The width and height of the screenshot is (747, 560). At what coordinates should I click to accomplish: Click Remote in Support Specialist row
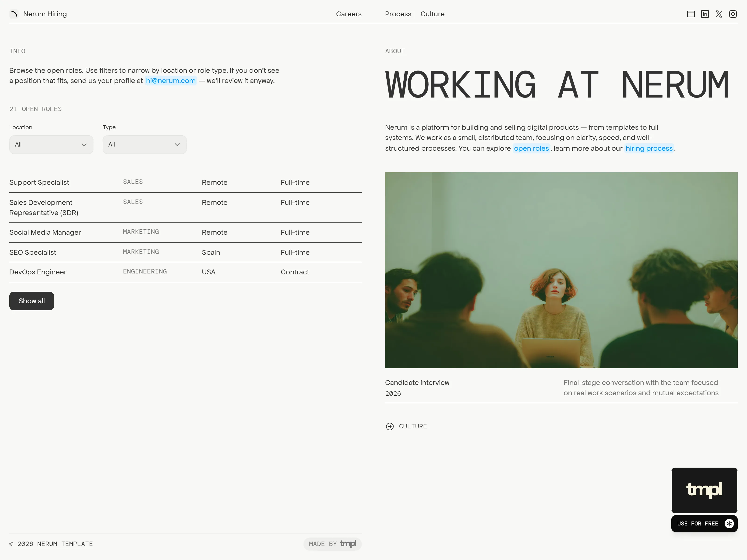coord(215,182)
